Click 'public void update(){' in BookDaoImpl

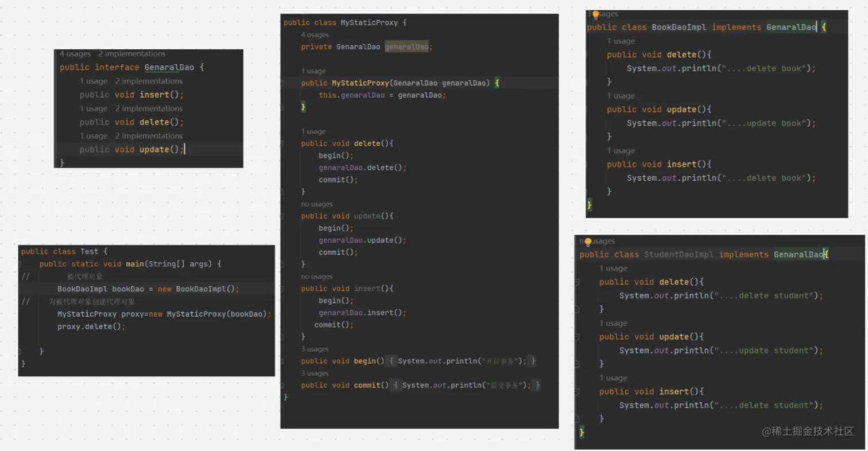pyautogui.click(x=659, y=110)
